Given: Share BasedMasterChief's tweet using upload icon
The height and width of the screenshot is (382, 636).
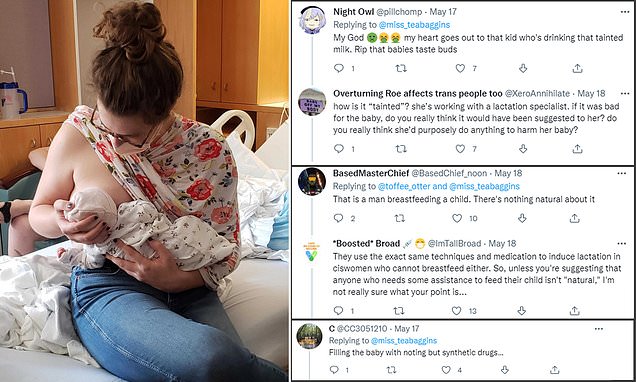Looking at the screenshot, I should pyautogui.click(x=574, y=218).
